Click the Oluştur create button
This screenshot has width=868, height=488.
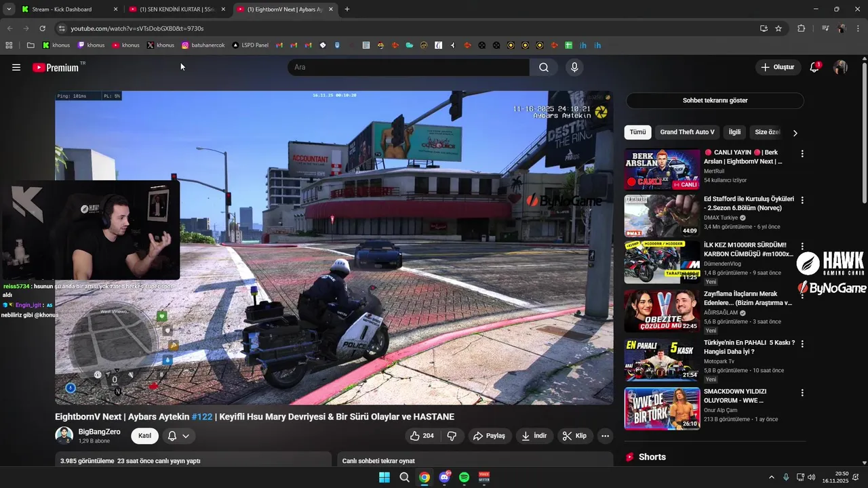(777, 67)
